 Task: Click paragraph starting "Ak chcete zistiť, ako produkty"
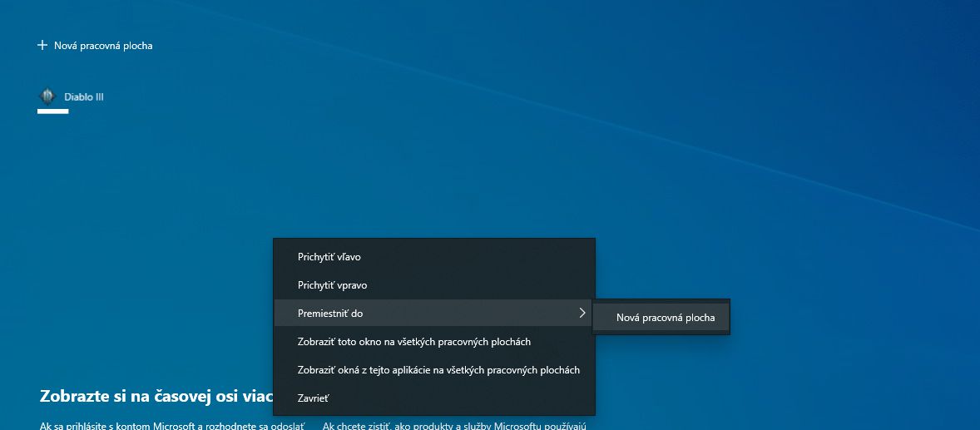click(x=454, y=426)
